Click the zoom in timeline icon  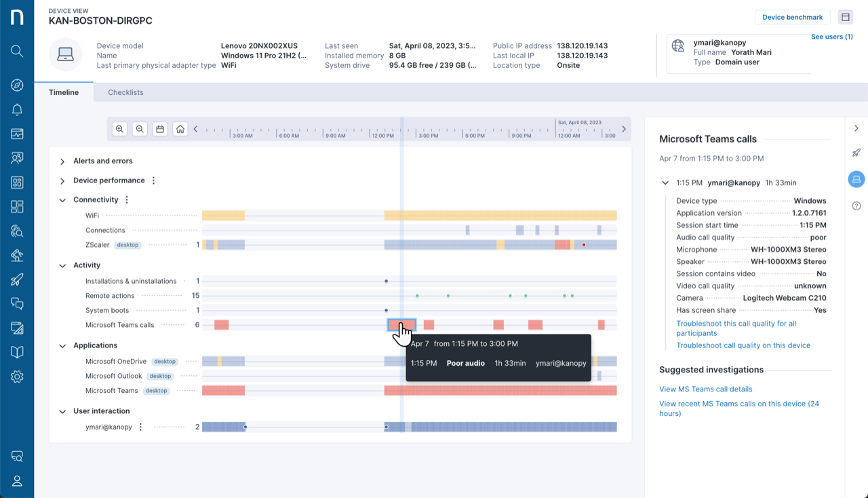[x=120, y=129]
